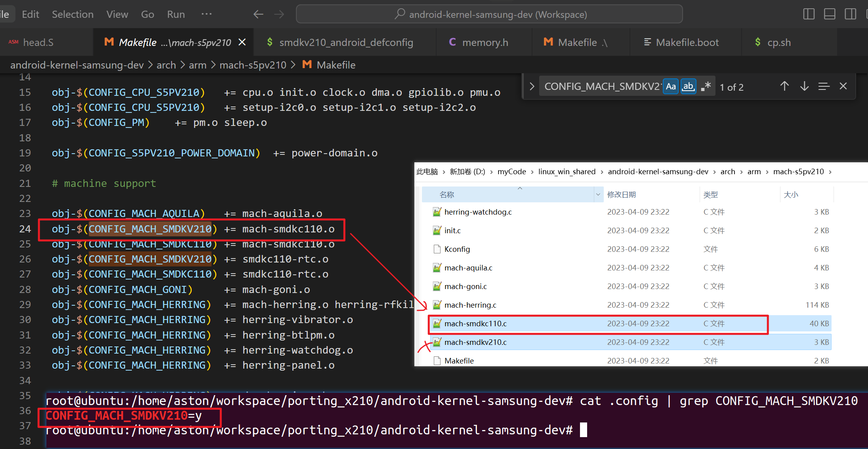Click 此电脑 in Explorer address bar
This screenshot has width=868, height=449.
pos(427,171)
